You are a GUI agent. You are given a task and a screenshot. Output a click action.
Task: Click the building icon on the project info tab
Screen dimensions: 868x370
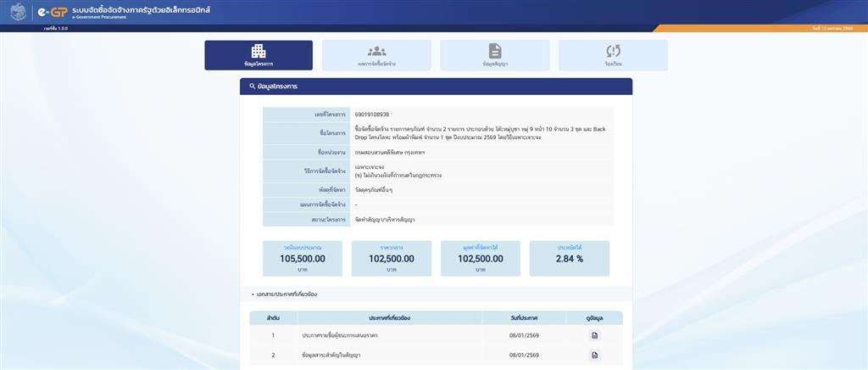pos(259,51)
